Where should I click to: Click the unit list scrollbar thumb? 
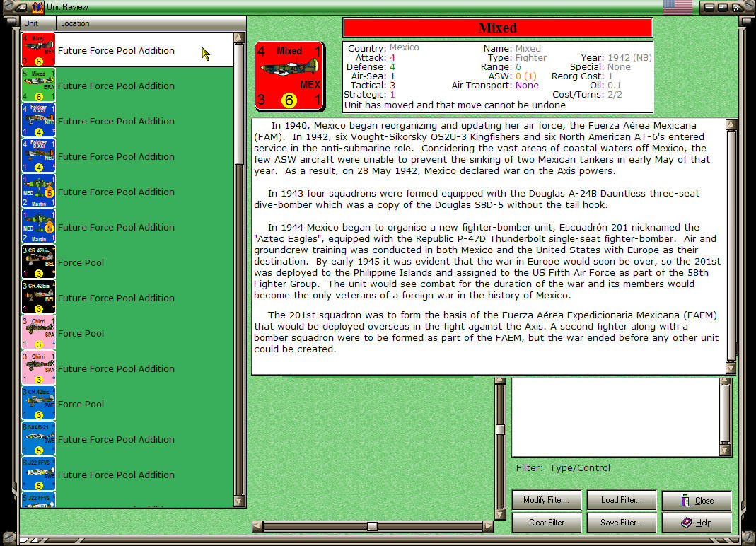click(x=239, y=104)
